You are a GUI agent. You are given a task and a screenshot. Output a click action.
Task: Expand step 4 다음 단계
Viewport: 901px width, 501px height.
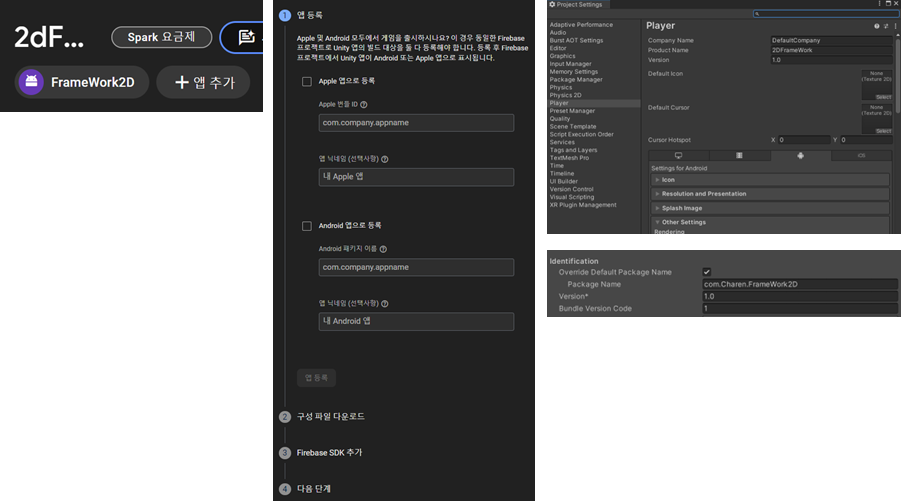click(x=314, y=489)
